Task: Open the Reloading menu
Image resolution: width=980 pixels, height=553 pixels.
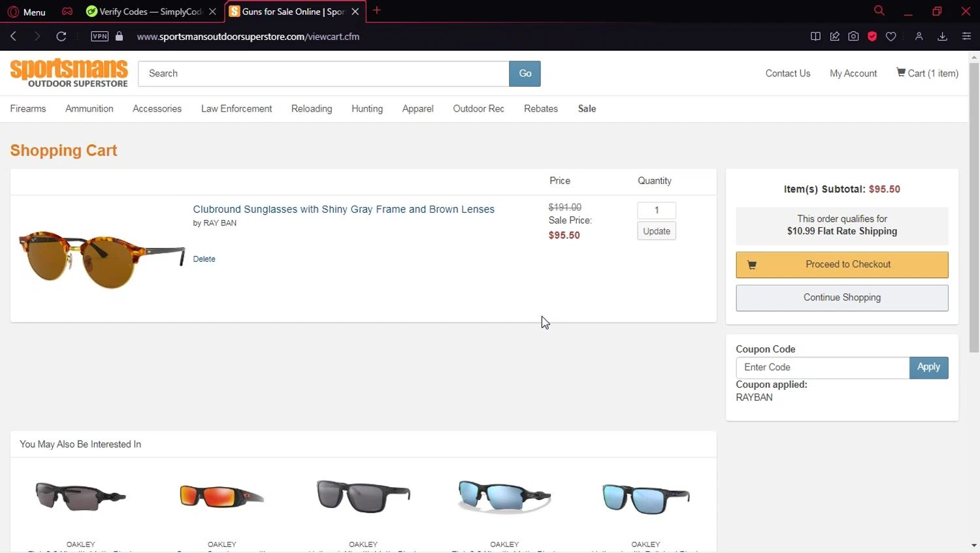Action: (312, 108)
